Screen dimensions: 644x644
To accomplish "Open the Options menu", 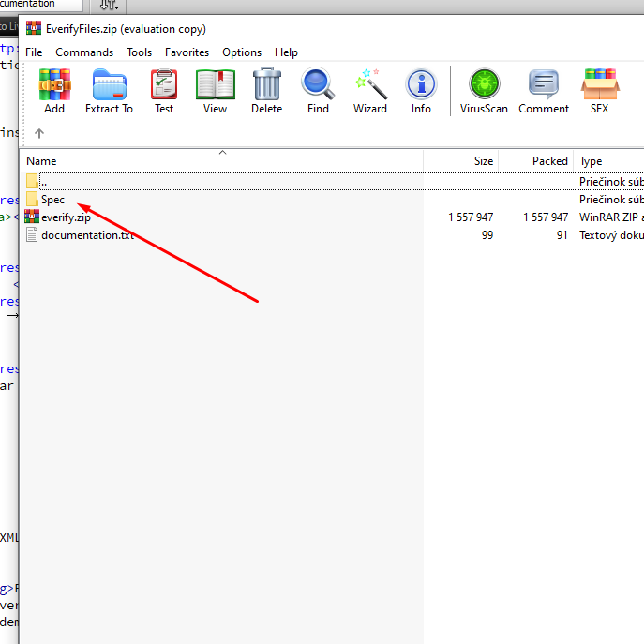I will [x=242, y=52].
